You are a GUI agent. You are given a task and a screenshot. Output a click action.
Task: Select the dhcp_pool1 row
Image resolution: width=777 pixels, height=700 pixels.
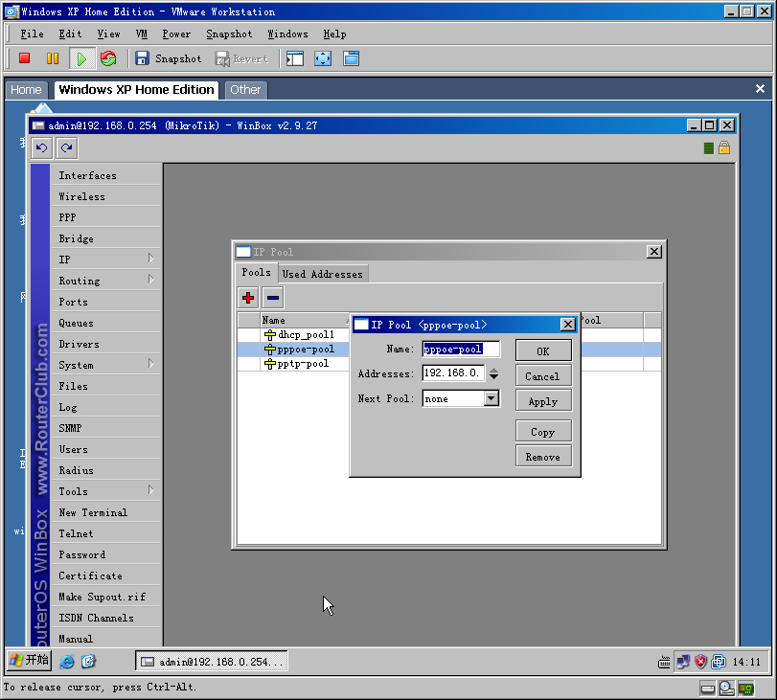tap(293, 335)
